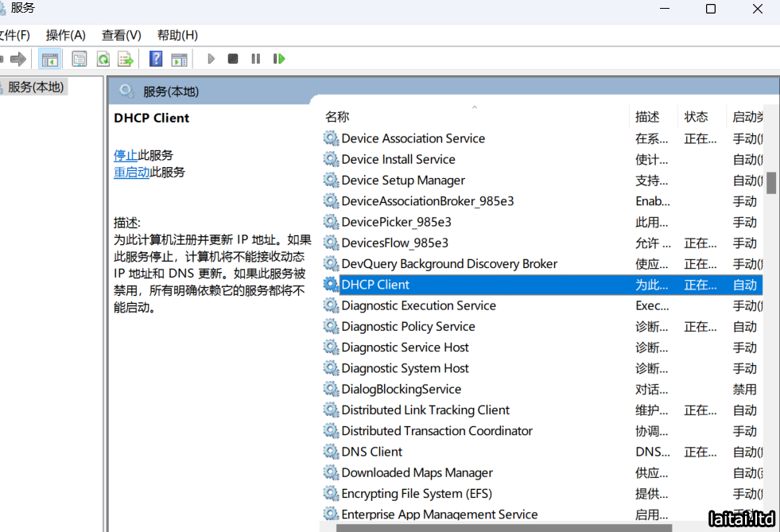The image size is (780, 532).
Task: Sort services by 状态 column header
Action: (x=696, y=117)
